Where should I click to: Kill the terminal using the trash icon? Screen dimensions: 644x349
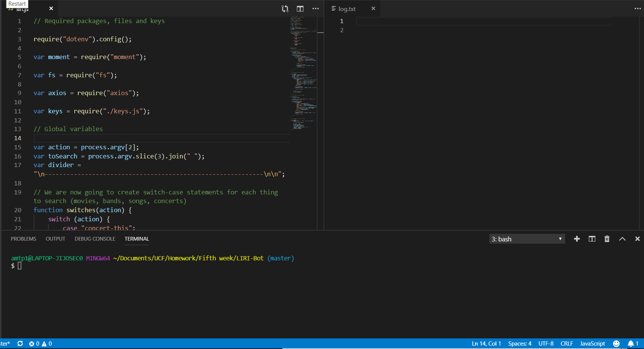pyautogui.click(x=607, y=239)
